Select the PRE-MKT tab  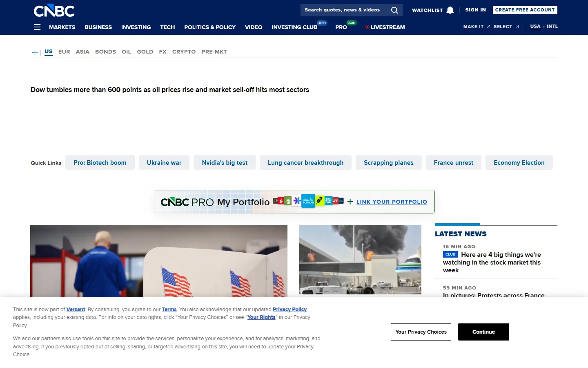tap(214, 52)
